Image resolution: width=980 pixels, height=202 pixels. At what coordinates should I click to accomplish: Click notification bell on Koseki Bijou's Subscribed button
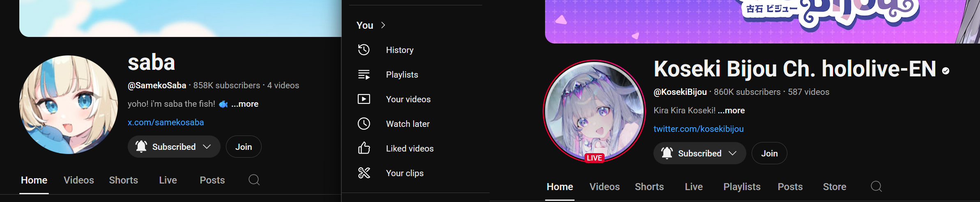(x=667, y=153)
